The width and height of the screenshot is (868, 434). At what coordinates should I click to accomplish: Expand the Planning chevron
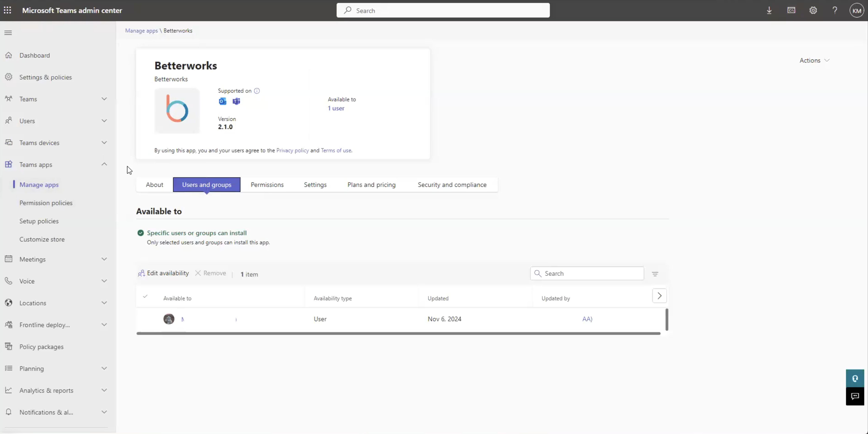(104, 368)
